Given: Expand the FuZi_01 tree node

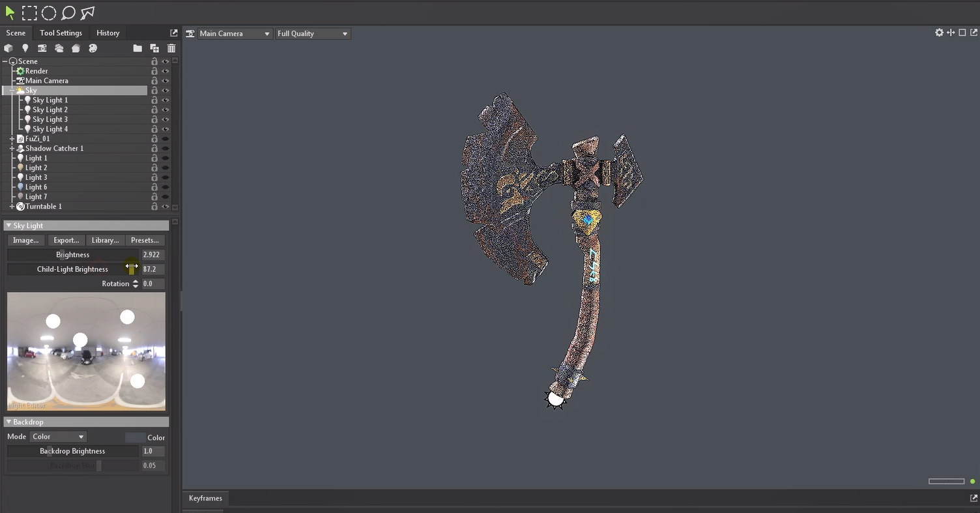Looking at the screenshot, I should (12, 139).
